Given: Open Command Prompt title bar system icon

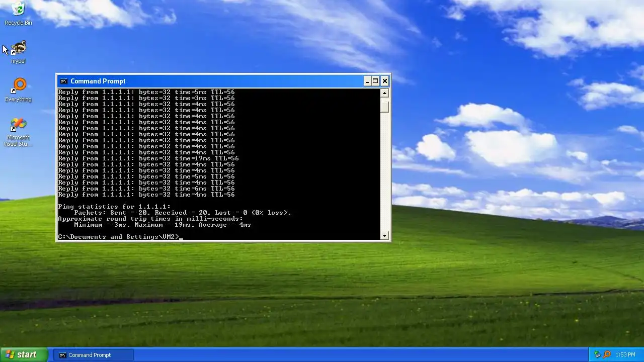Looking at the screenshot, I should 63,81.
